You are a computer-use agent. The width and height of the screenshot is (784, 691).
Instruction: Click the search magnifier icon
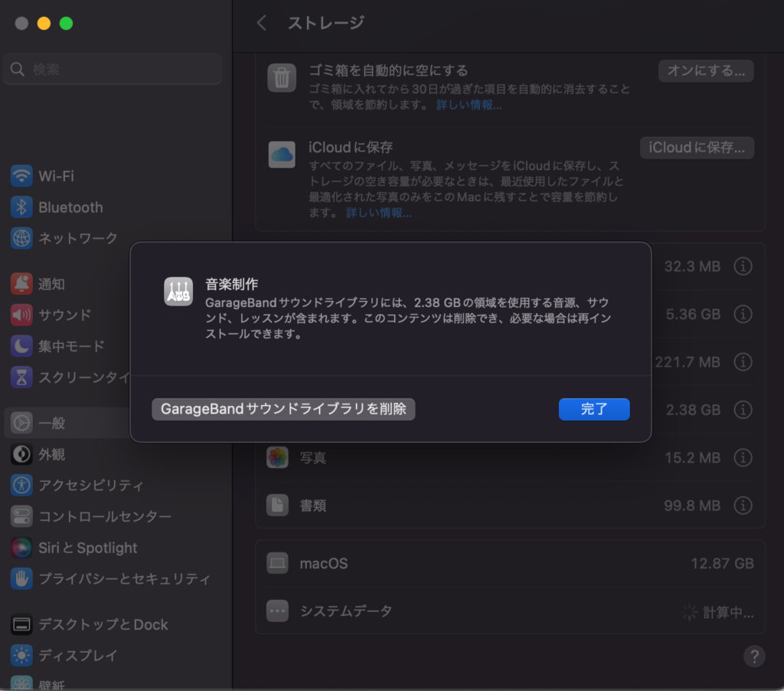pos(18,69)
